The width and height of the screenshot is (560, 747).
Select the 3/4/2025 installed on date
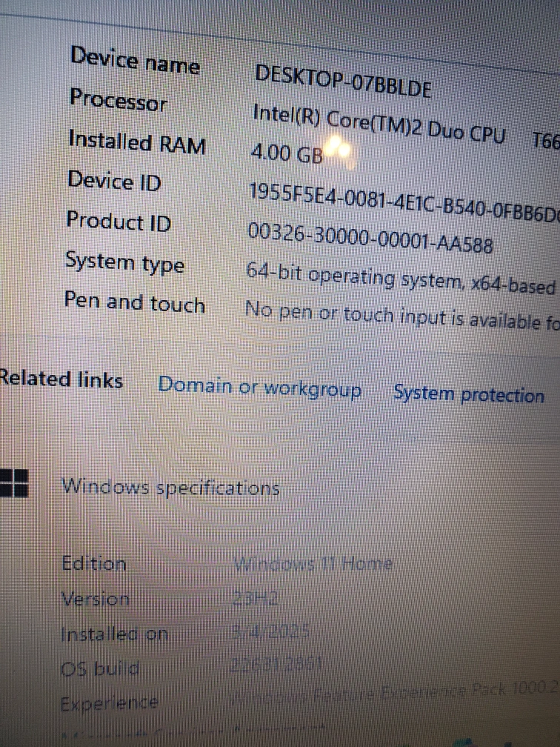point(270,631)
